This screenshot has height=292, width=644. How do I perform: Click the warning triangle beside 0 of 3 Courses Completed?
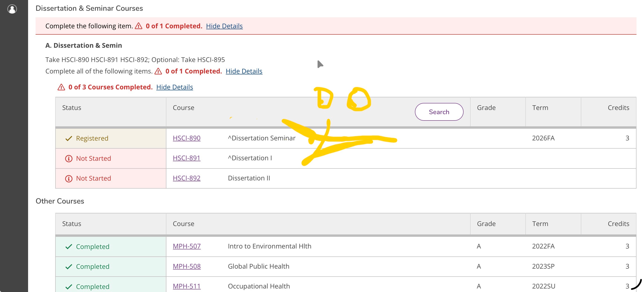[61, 87]
